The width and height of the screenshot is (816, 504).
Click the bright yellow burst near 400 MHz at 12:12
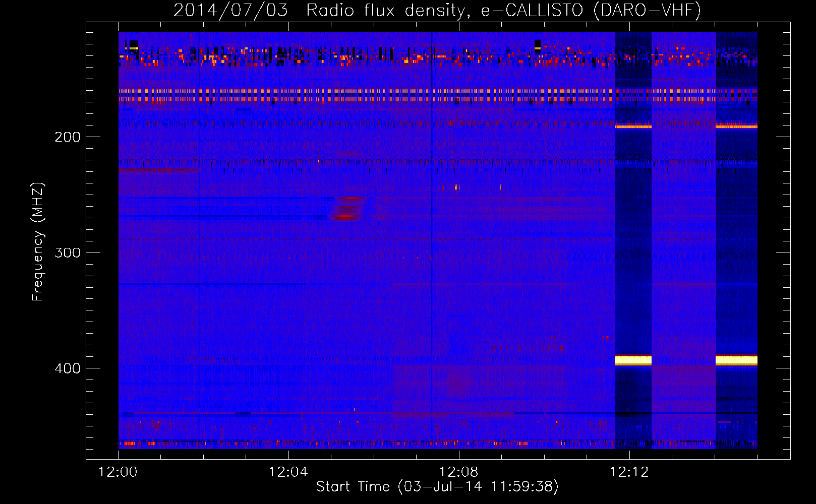[633, 360]
